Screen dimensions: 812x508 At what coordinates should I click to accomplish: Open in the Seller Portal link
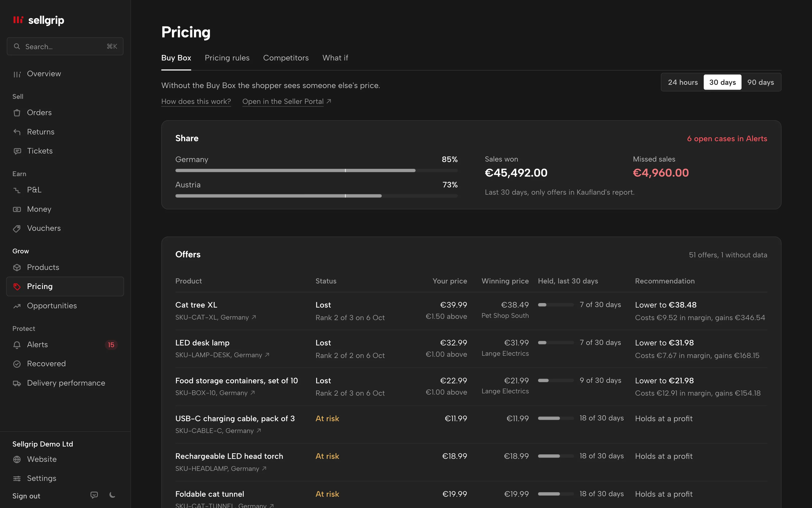(x=286, y=101)
